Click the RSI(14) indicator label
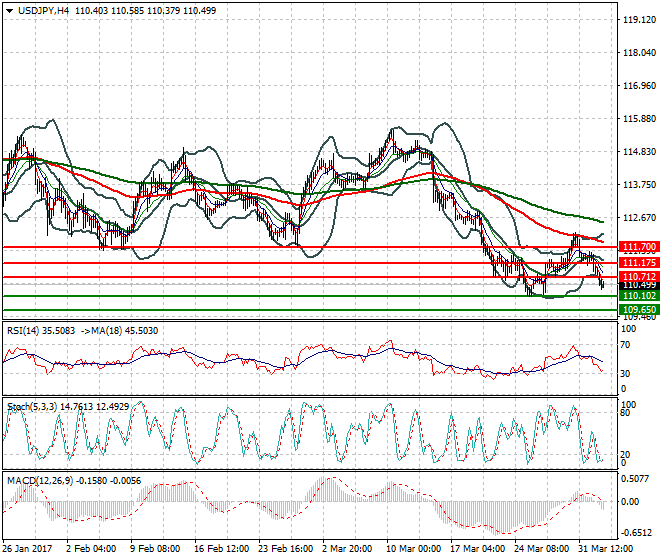Screen dimensions: 660x560 (x=26, y=330)
